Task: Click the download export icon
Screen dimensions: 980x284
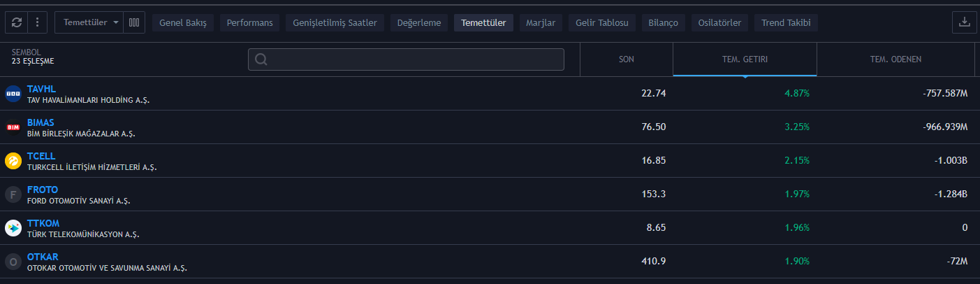Action: (965, 22)
